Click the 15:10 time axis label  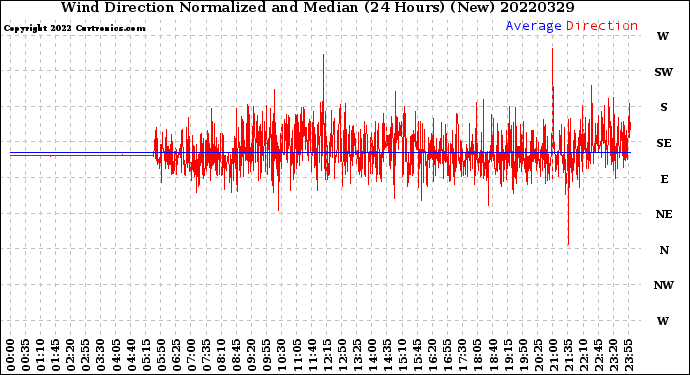tap(402, 356)
